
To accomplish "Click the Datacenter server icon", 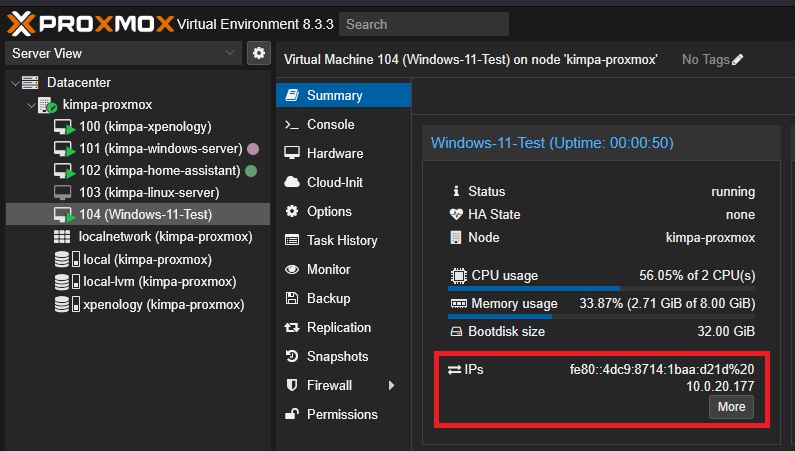I will 30,83.
